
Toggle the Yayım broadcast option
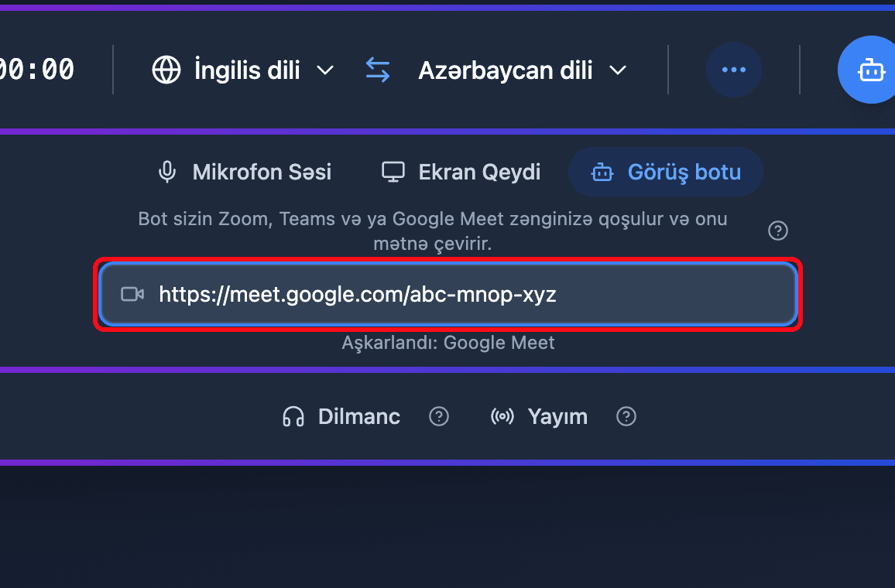tap(539, 416)
